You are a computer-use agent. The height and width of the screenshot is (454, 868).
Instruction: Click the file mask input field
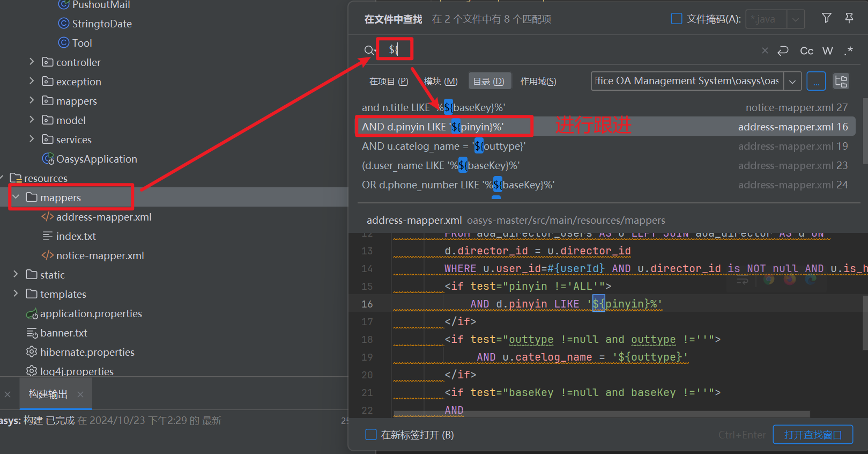coord(766,19)
